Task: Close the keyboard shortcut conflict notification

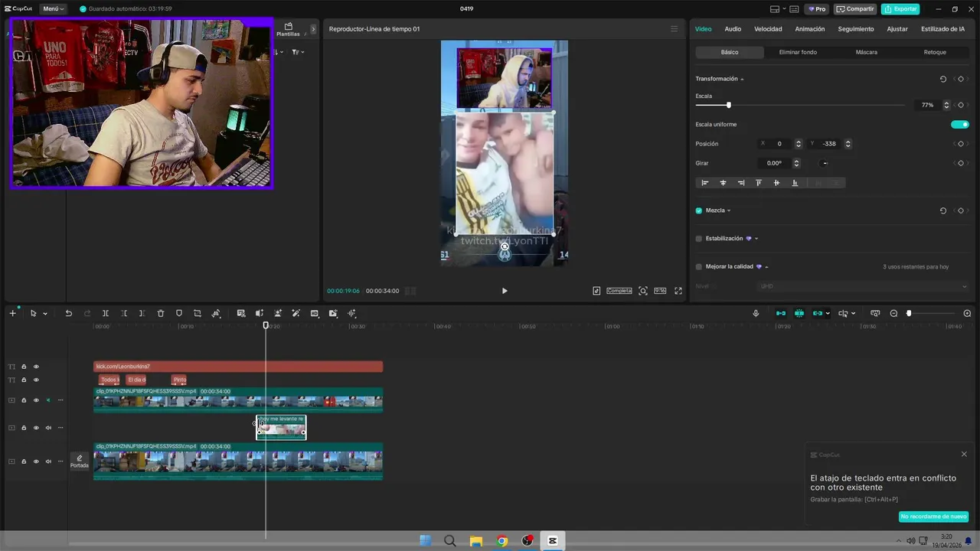Action: [x=964, y=455]
